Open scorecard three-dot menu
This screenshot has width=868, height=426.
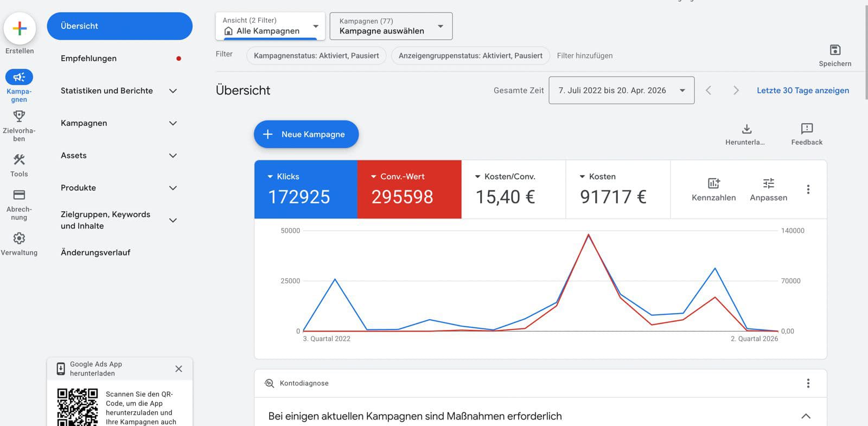click(808, 189)
